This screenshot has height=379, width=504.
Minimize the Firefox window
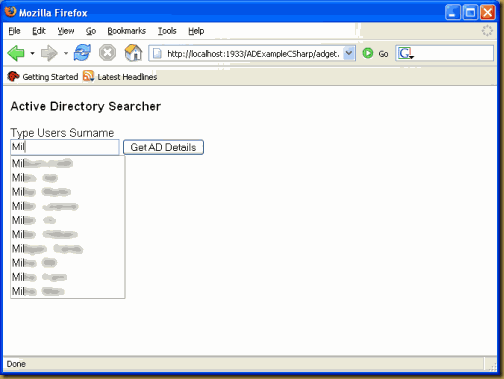(453, 13)
